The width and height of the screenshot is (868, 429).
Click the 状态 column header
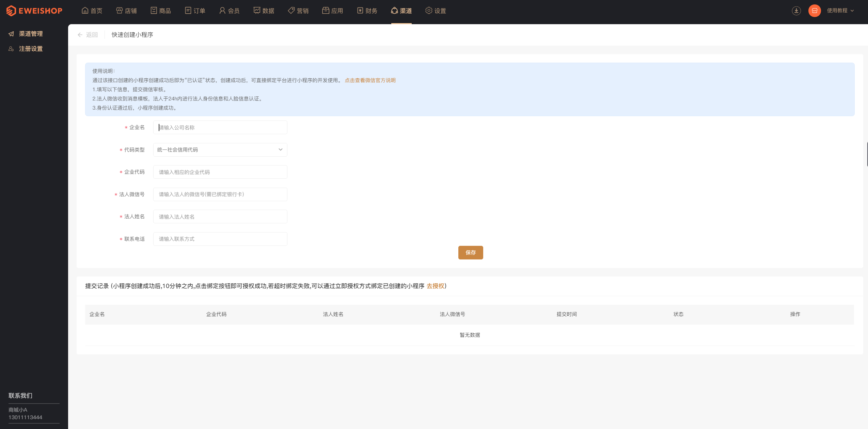[678, 314]
